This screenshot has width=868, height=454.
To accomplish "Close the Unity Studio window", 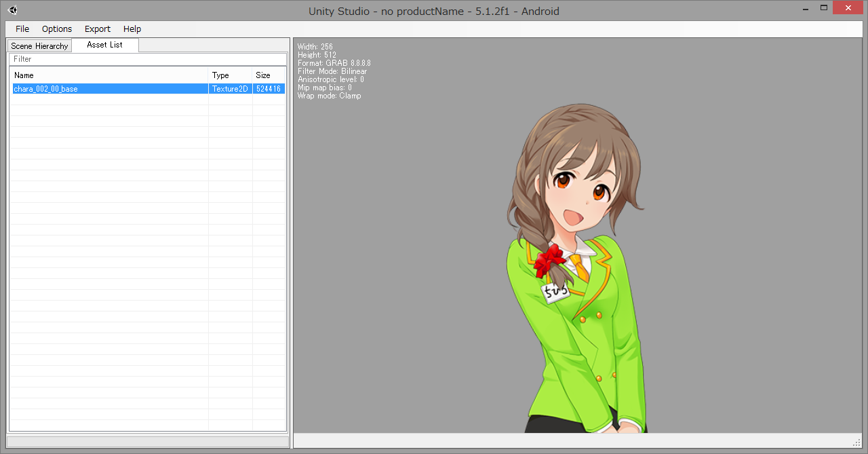I will click(x=848, y=7).
